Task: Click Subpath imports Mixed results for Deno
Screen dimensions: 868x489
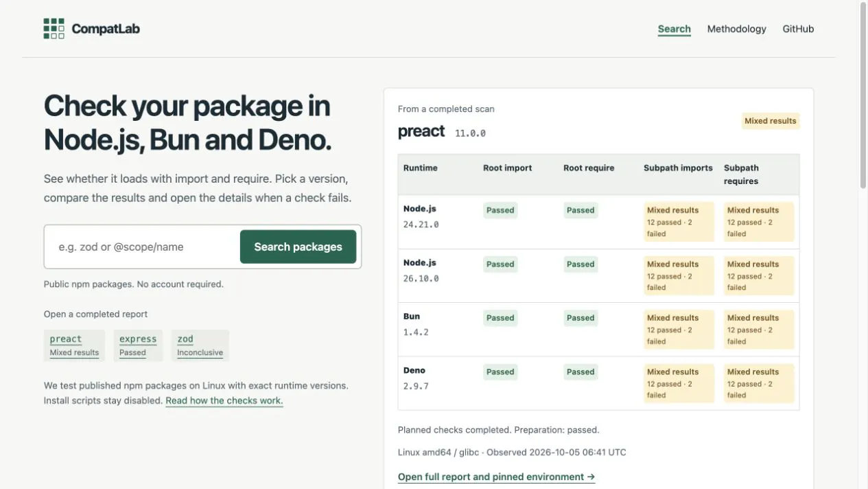Action: (679, 383)
